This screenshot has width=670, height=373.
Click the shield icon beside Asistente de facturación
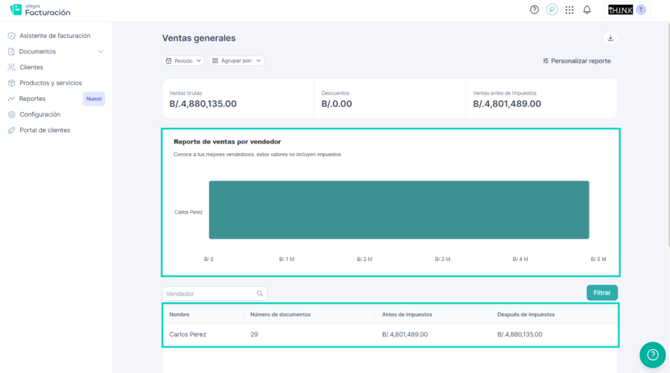pos(12,36)
